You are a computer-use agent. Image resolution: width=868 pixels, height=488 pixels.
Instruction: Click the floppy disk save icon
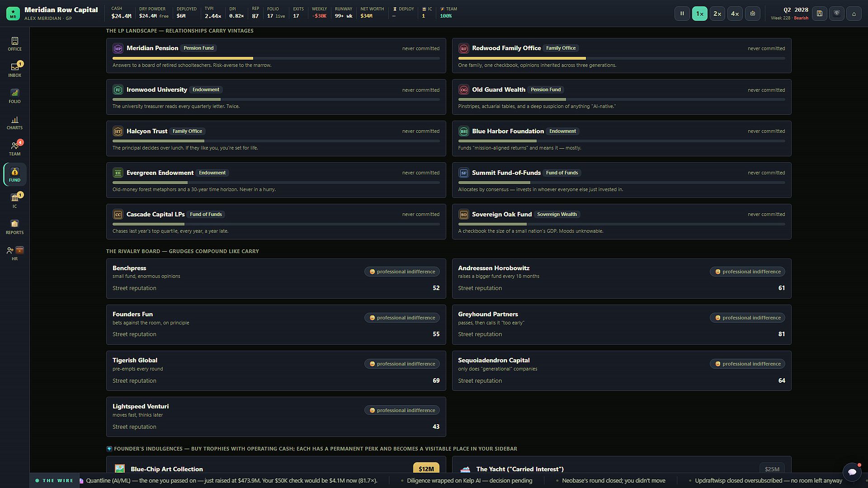820,14
